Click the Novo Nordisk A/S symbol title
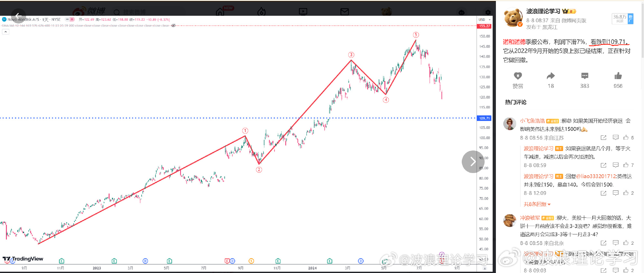The height and width of the screenshot is (273, 644). coord(23,20)
